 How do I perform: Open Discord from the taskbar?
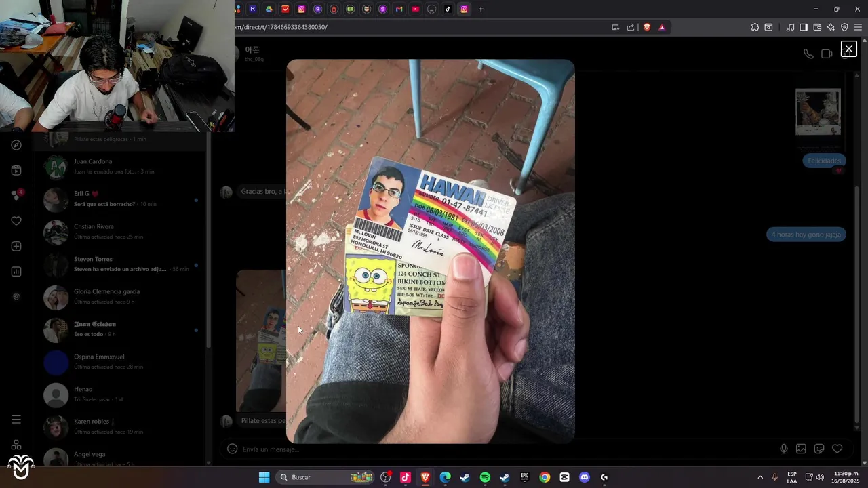pos(585,477)
